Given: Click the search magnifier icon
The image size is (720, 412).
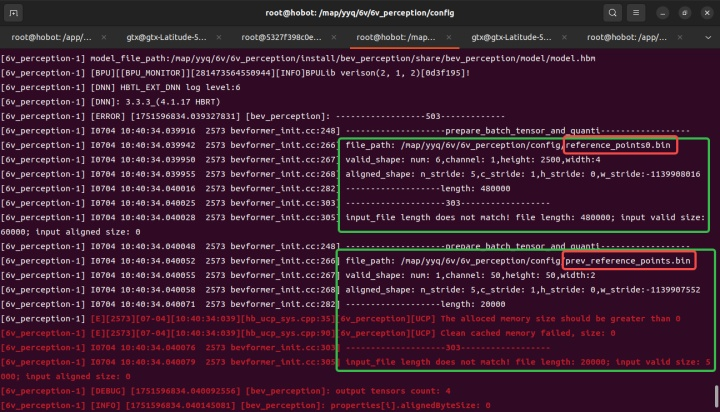Looking at the screenshot, I should (x=613, y=13).
